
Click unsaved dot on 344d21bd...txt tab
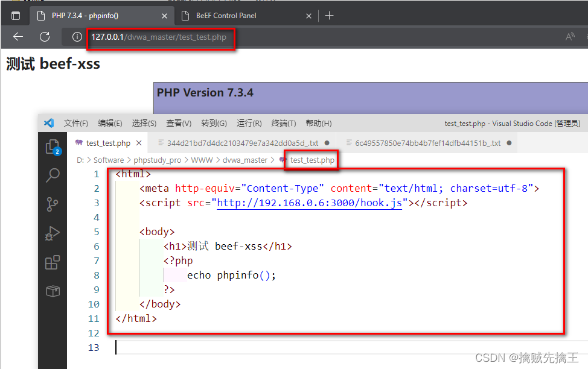[327, 143]
